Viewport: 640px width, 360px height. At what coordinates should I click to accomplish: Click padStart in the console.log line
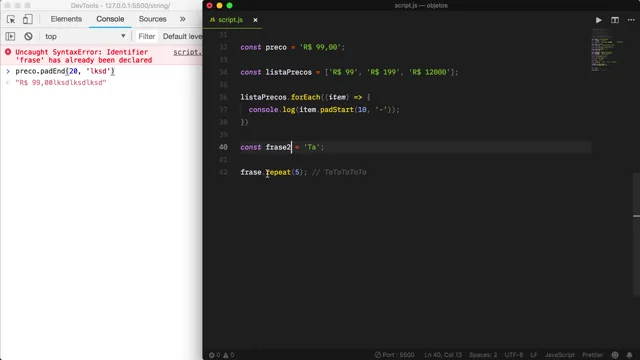[x=337, y=109]
